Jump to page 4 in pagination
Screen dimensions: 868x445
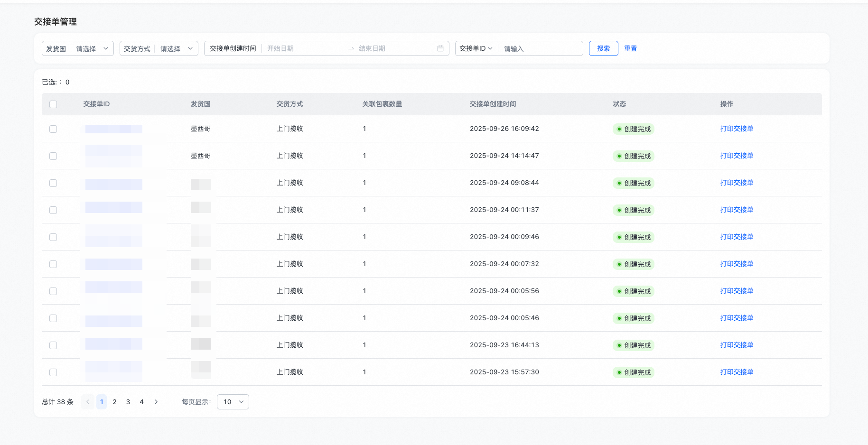click(141, 402)
